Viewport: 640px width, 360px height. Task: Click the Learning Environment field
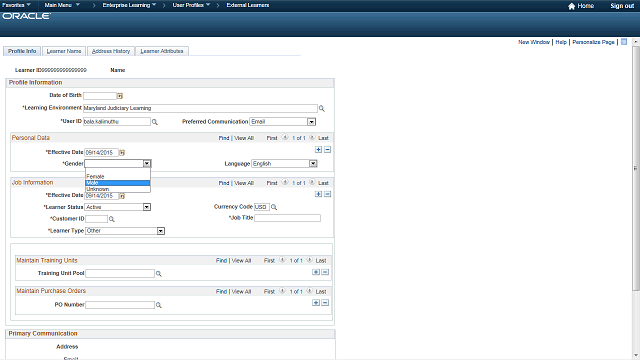click(x=200, y=108)
